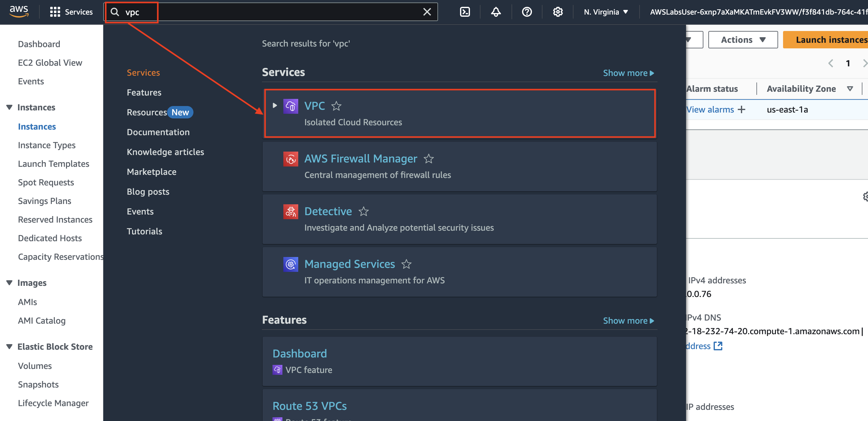Click the AWS logo home icon
This screenshot has height=421, width=868.
pyautogui.click(x=19, y=11)
